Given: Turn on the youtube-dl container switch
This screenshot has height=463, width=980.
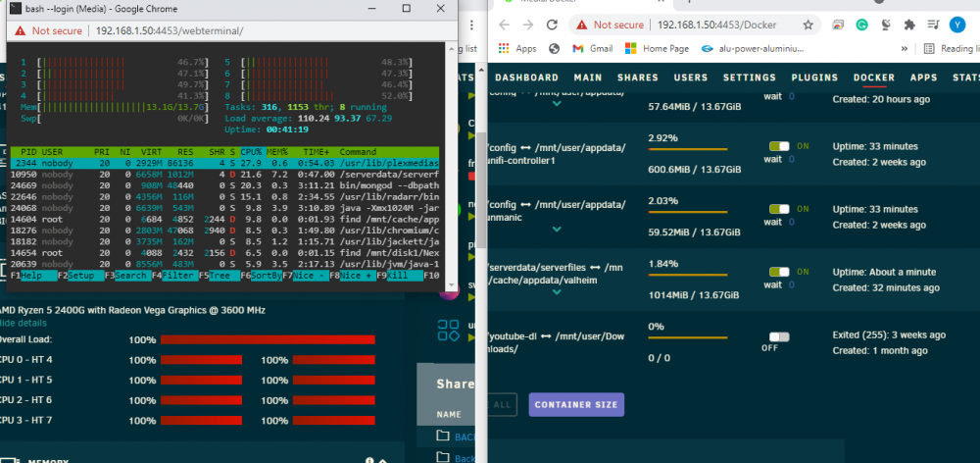Looking at the screenshot, I should point(779,336).
